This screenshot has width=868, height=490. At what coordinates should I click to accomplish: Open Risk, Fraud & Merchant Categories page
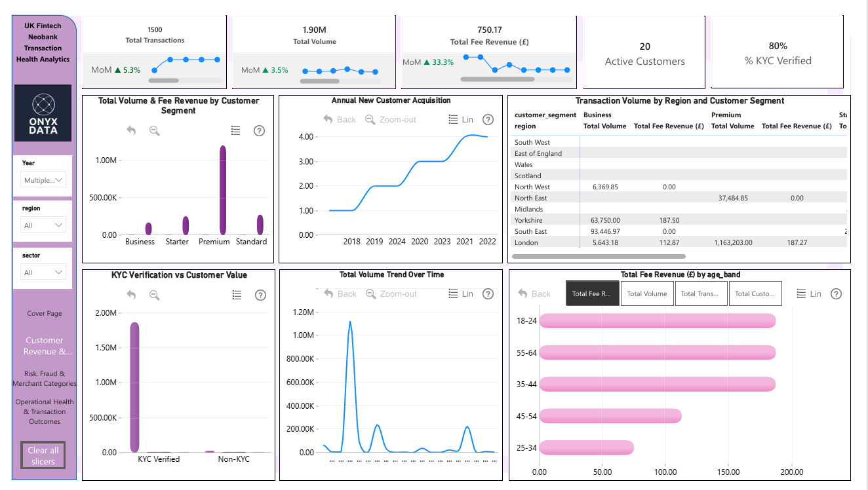pos(45,379)
